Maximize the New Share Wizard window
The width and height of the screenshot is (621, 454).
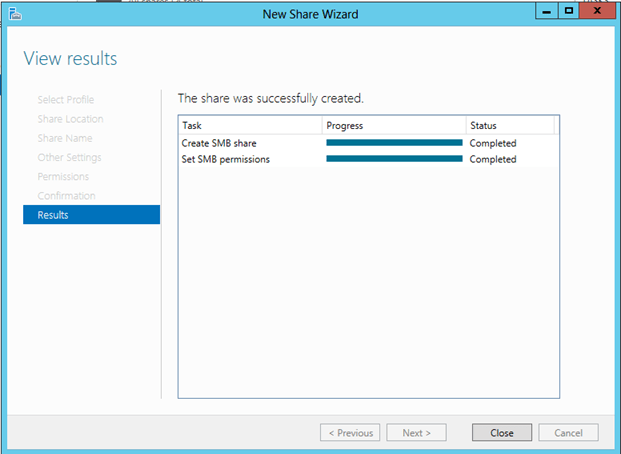tap(568, 12)
